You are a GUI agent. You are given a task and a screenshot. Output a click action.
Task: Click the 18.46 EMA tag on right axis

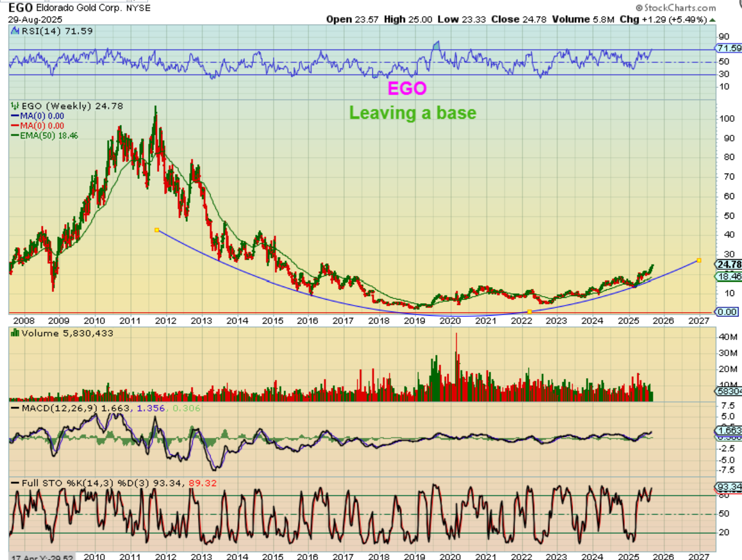729,276
